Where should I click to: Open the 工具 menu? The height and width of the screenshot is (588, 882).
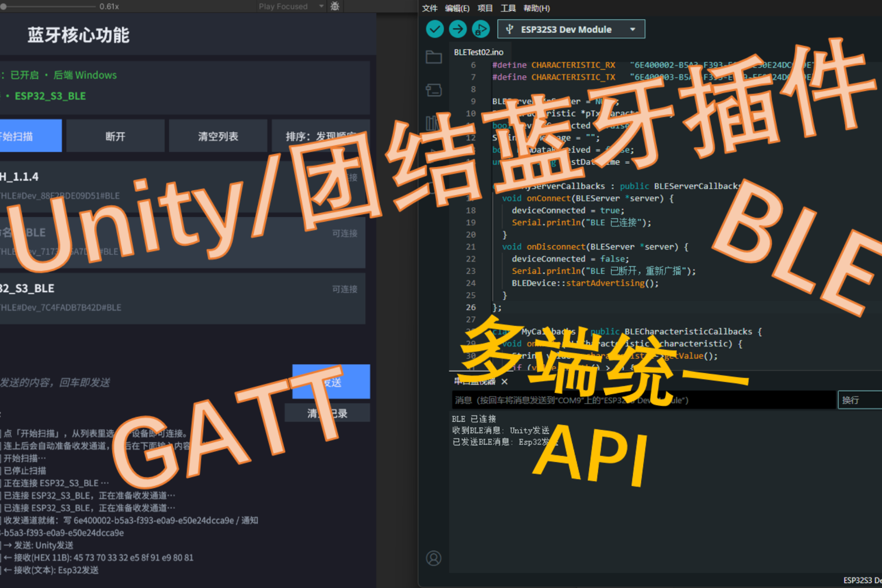(x=508, y=8)
